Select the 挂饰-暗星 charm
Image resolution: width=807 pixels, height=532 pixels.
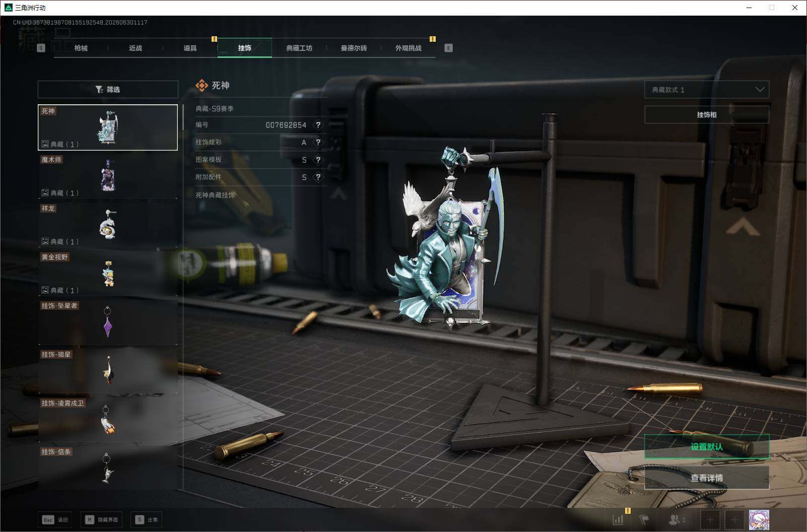(x=108, y=371)
